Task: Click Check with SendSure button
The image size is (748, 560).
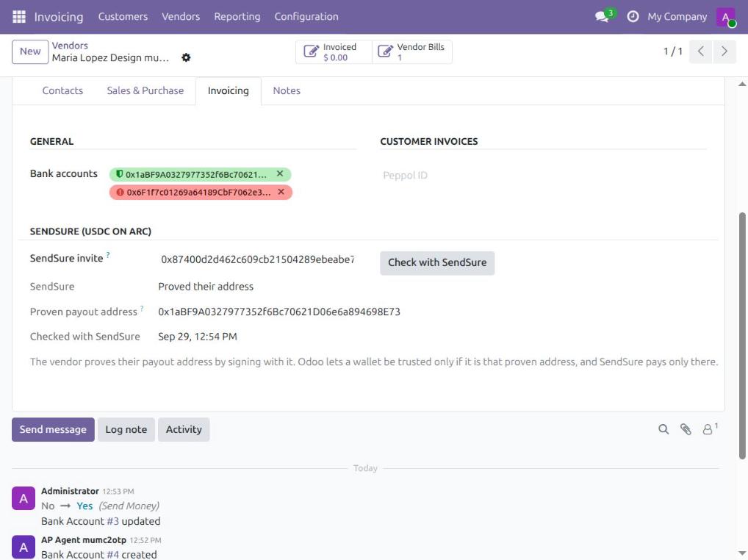Action: pyautogui.click(x=437, y=263)
